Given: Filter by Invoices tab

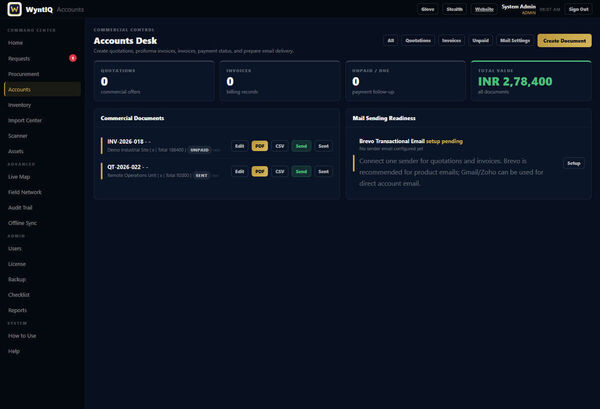Looking at the screenshot, I should pos(452,41).
